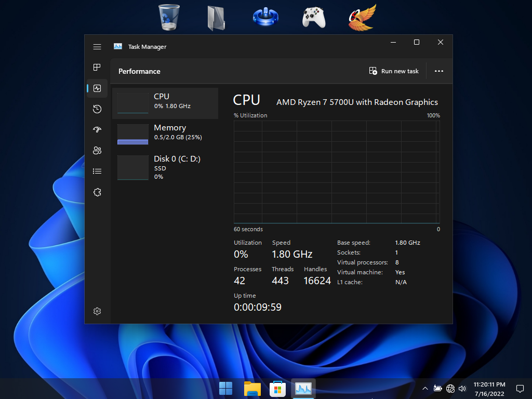Screen dimensions: 532x399
Task: Open the clock and date flyout
Action: (x=489, y=389)
